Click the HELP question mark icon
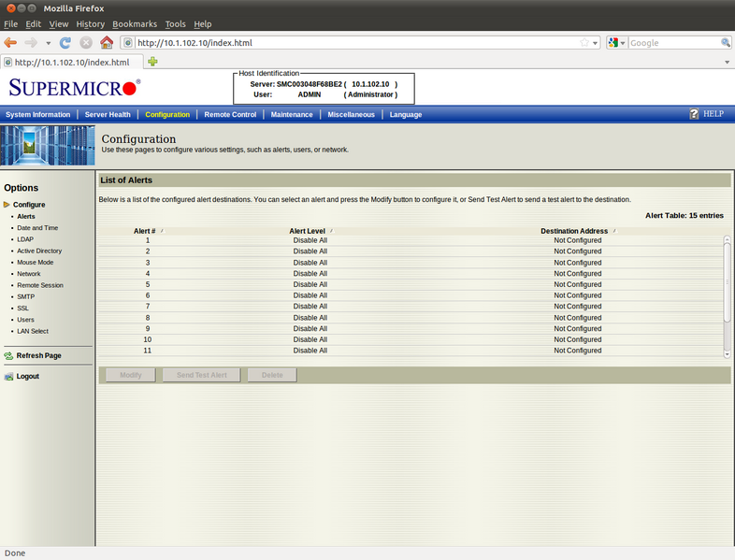735x560 pixels. tap(694, 114)
